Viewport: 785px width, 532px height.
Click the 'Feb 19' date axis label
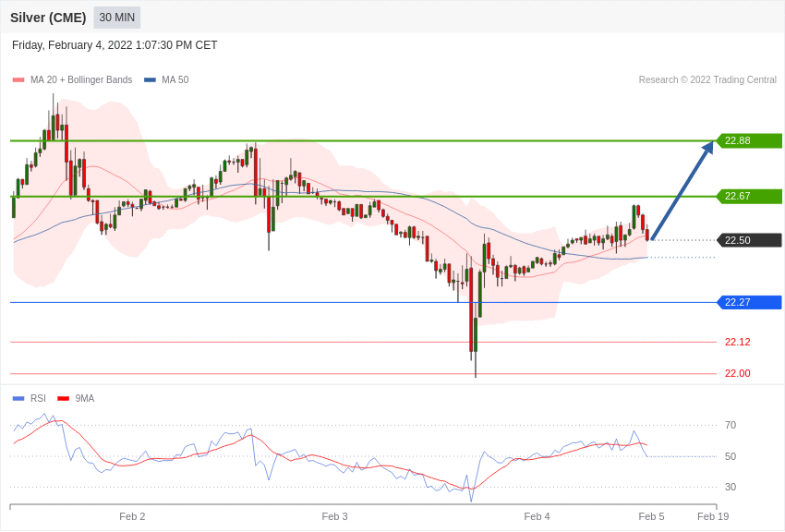point(713,516)
